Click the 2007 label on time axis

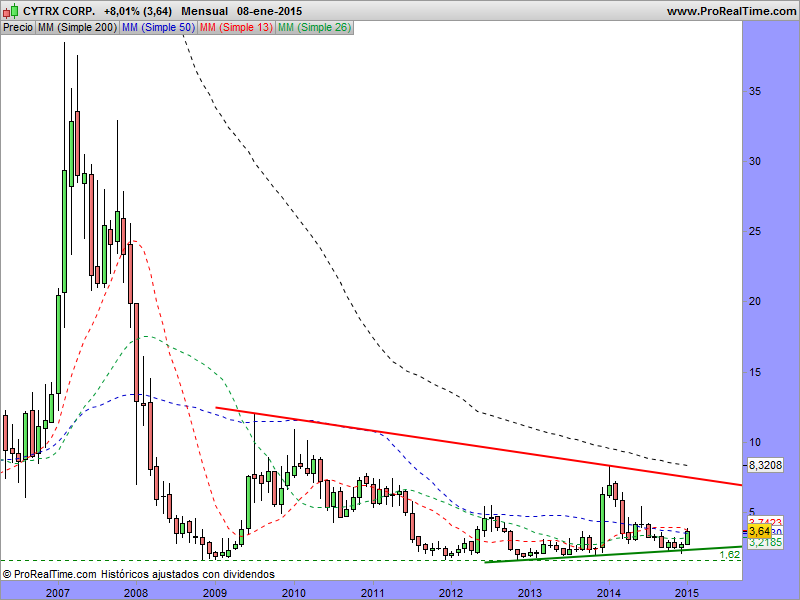point(58,592)
